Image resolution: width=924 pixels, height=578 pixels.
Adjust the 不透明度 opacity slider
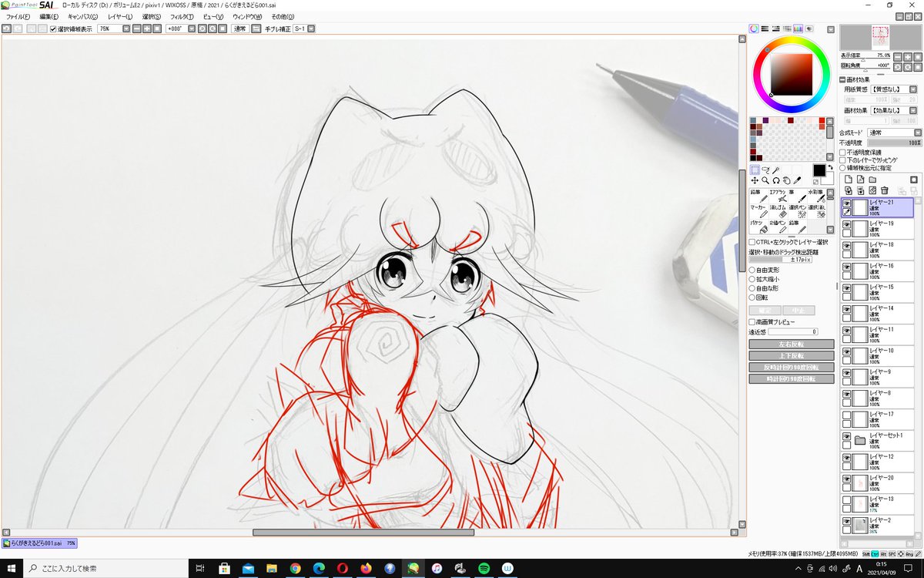(x=894, y=143)
